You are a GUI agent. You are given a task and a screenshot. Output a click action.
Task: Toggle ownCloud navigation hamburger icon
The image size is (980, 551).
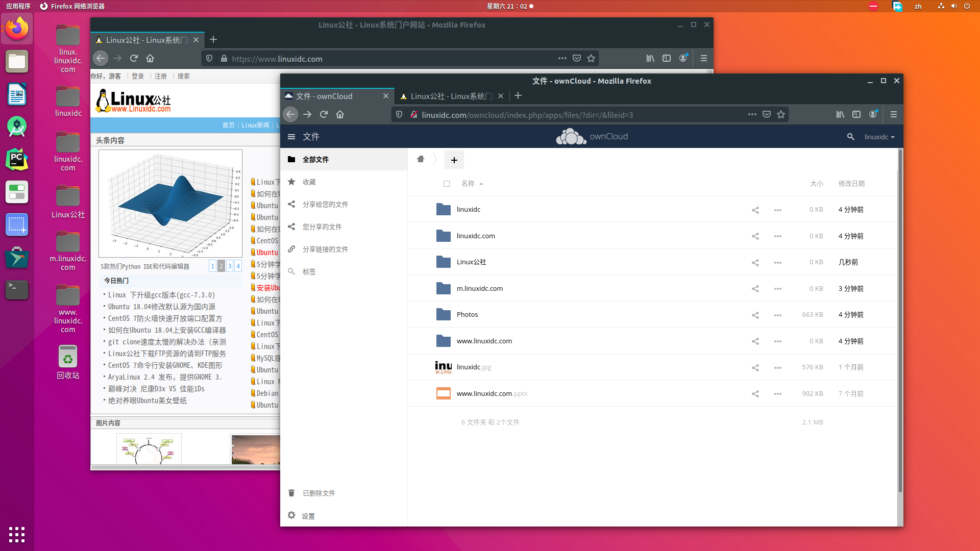pos(291,136)
